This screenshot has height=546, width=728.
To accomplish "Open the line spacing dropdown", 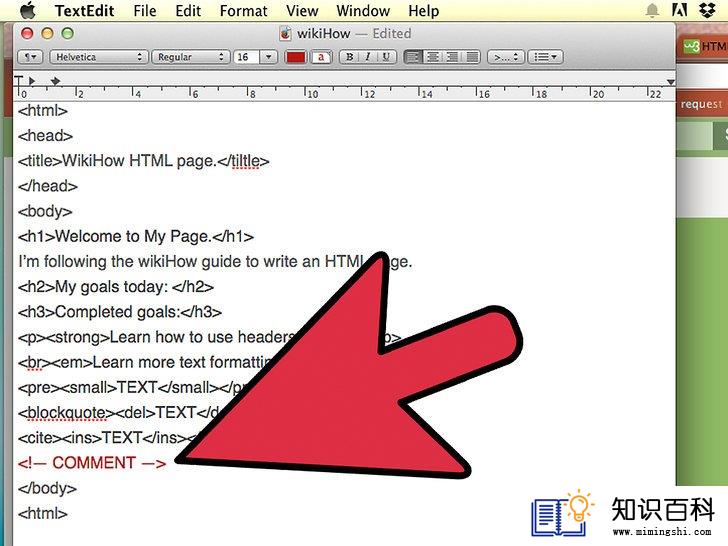I will click(506, 57).
